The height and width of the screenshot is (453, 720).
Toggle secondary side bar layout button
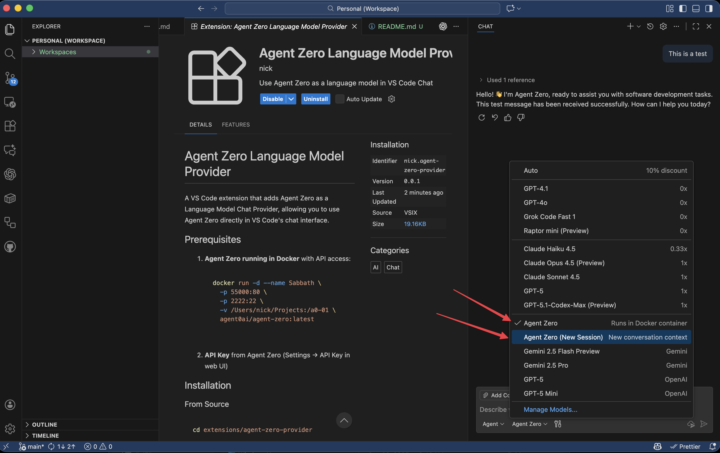[x=709, y=8]
